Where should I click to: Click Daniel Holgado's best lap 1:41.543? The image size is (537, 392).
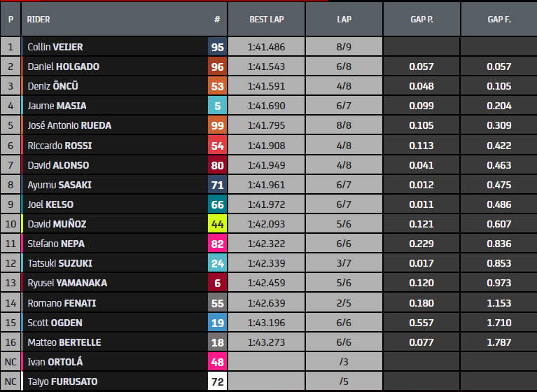coord(266,67)
